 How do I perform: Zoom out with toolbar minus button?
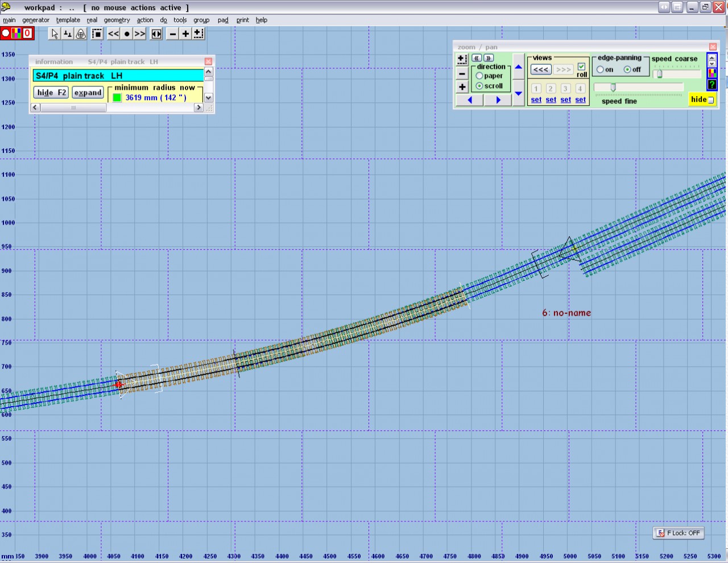pyautogui.click(x=173, y=34)
